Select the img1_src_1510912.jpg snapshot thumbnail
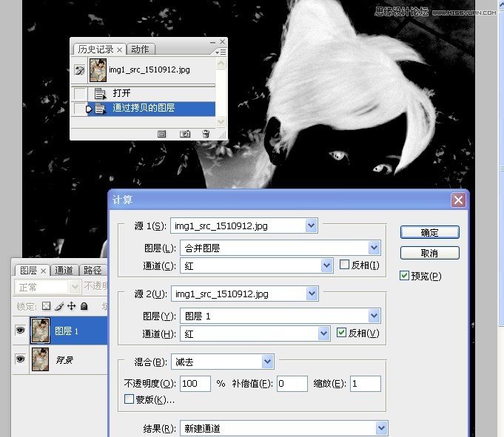 tap(98, 70)
